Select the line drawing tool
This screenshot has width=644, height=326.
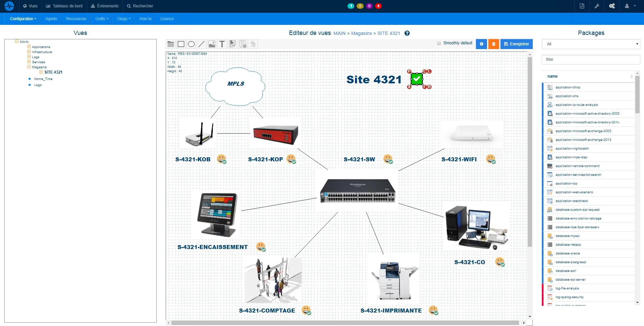coord(201,44)
